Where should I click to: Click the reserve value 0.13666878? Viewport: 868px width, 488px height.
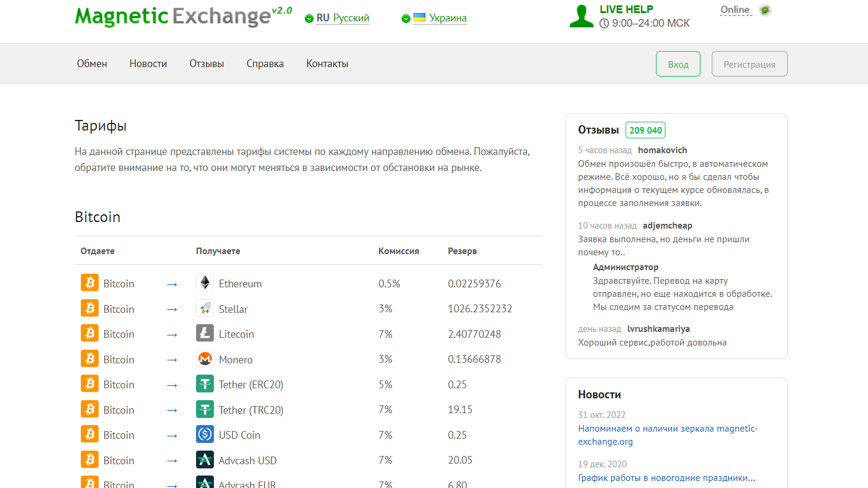(474, 359)
